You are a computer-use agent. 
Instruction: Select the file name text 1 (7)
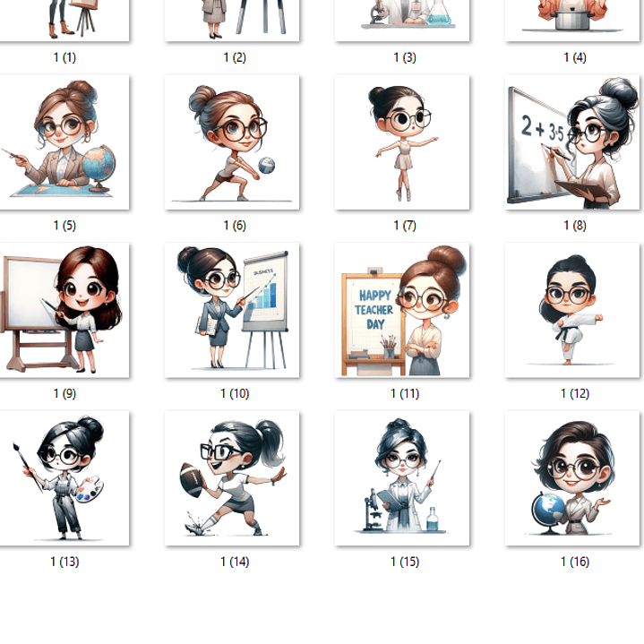[x=404, y=225]
